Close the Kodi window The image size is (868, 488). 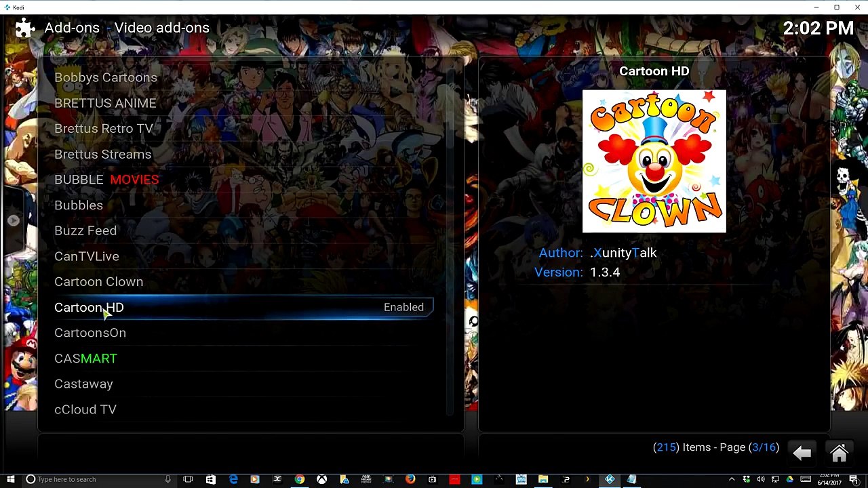click(856, 7)
